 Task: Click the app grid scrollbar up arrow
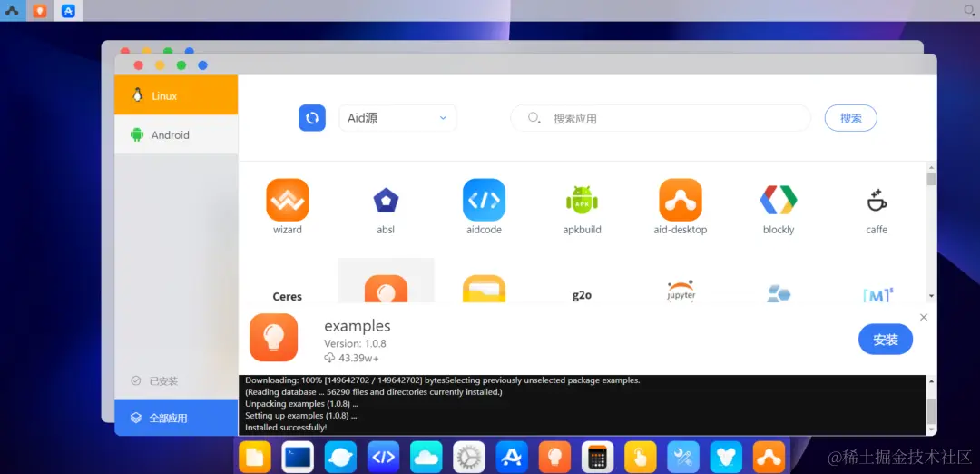[931, 168]
